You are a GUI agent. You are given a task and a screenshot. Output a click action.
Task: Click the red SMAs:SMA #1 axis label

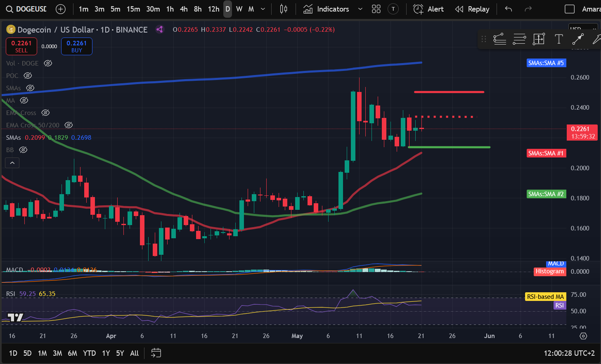coord(546,153)
